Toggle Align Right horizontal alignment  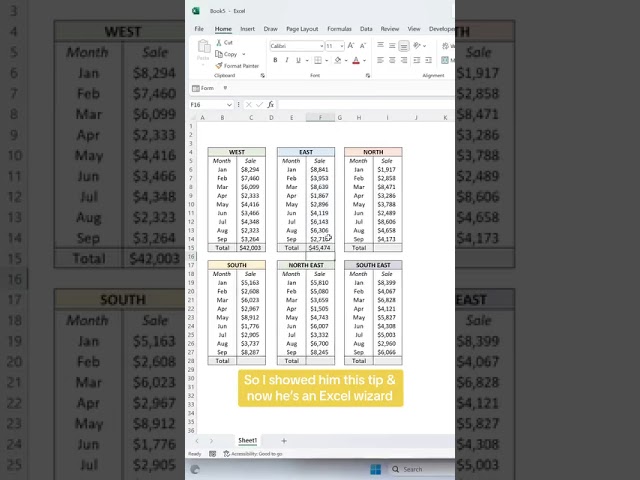coord(404,60)
